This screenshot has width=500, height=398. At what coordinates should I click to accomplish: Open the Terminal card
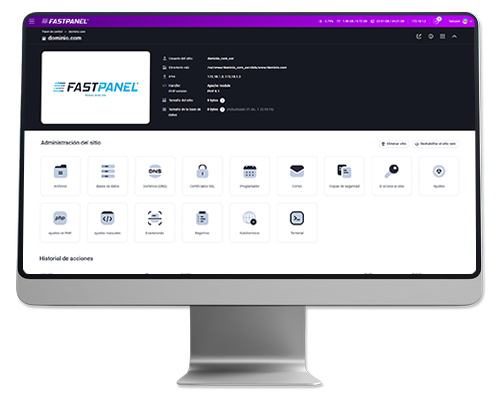tap(297, 222)
